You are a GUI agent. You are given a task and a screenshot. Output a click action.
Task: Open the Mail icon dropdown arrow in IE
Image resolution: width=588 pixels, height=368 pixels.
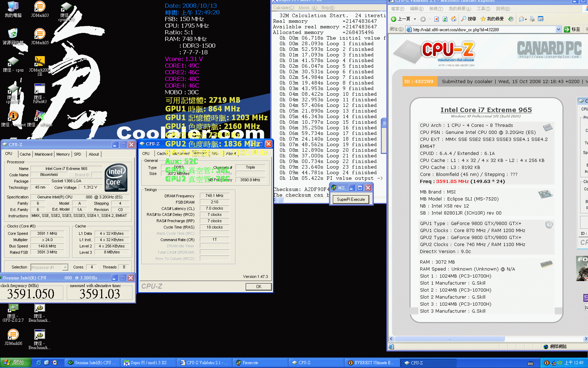click(526, 19)
